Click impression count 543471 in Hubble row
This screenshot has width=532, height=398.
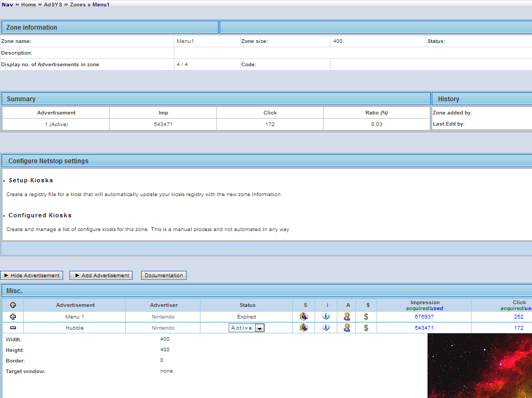tap(424, 328)
